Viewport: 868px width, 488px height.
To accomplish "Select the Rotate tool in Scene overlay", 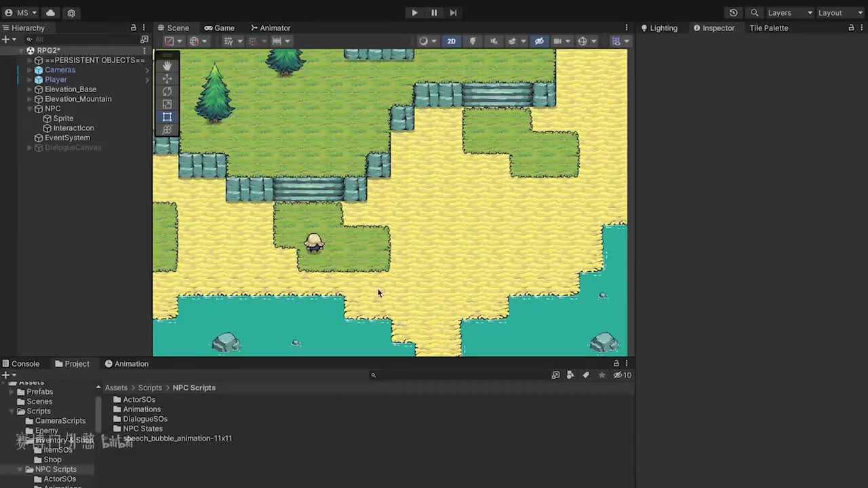I will [x=167, y=91].
